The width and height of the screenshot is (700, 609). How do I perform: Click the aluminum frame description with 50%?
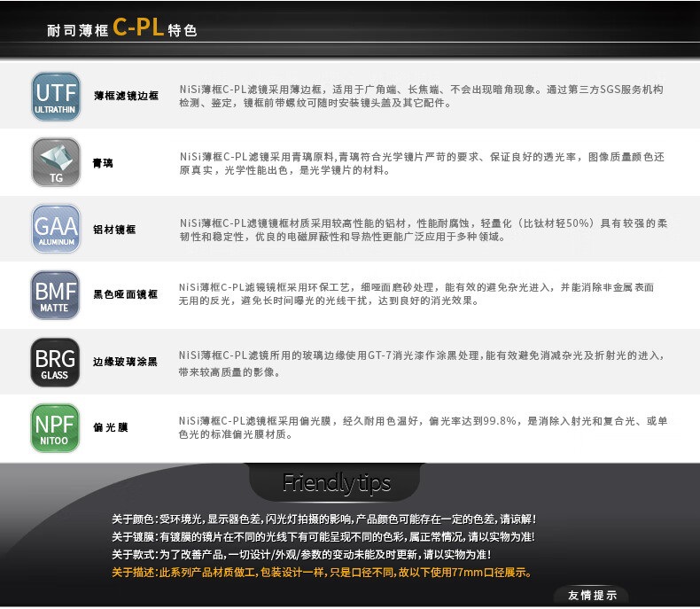424,230
